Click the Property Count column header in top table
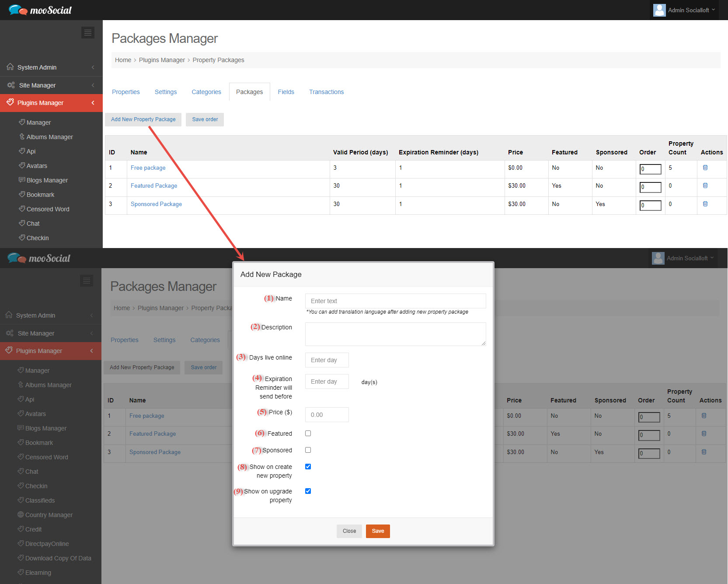The width and height of the screenshot is (728, 584). 681,148
